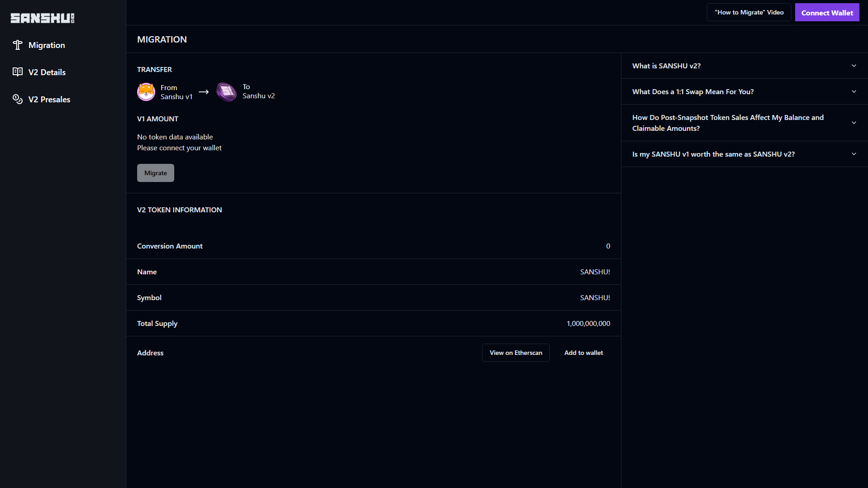
Task: Click V2 TOKEN INFORMATION heading
Action: [179, 210]
